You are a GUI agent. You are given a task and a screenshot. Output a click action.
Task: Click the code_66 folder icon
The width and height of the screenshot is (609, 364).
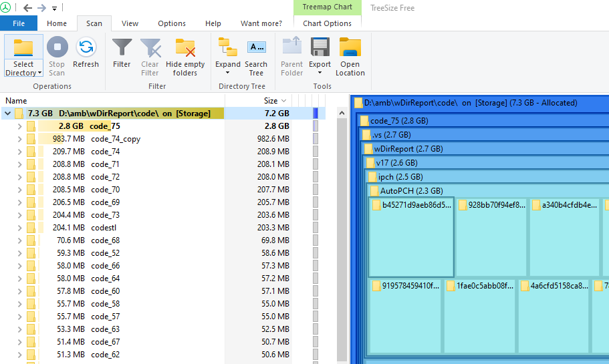(x=31, y=265)
